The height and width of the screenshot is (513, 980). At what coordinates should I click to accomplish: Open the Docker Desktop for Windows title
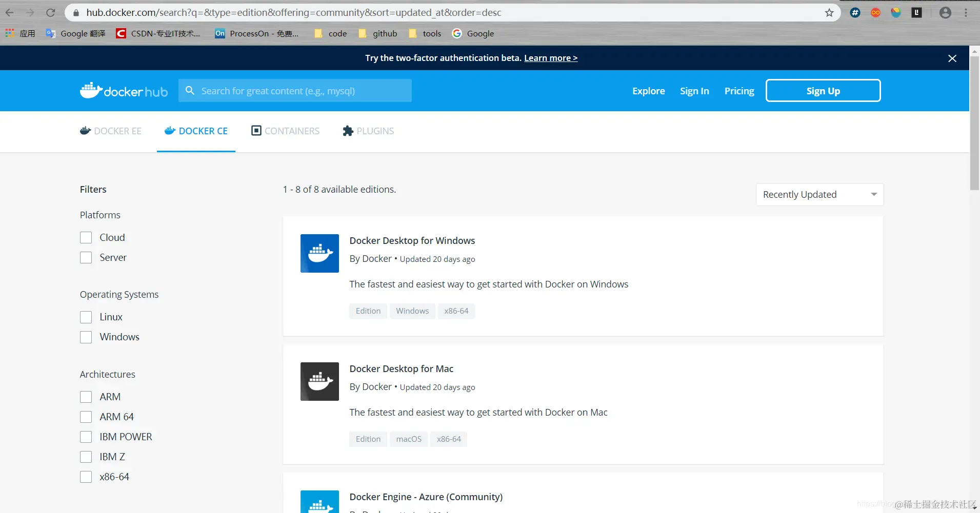click(412, 240)
